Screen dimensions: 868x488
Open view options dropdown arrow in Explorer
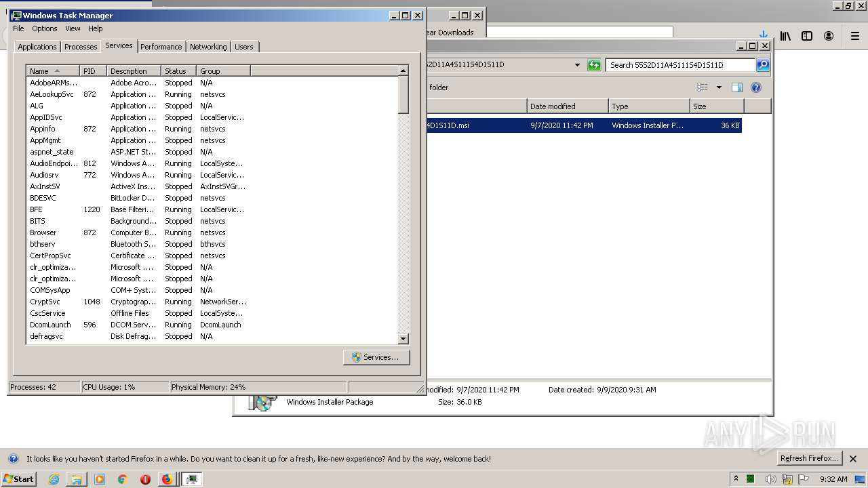click(719, 87)
